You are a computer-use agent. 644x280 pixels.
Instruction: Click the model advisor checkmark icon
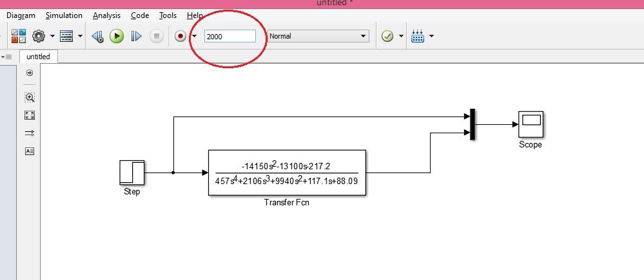click(387, 36)
